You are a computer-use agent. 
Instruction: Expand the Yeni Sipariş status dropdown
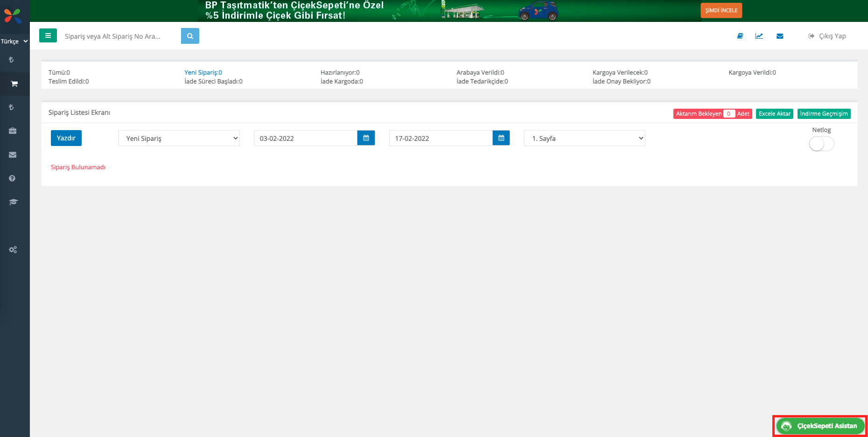[x=179, y=138]
